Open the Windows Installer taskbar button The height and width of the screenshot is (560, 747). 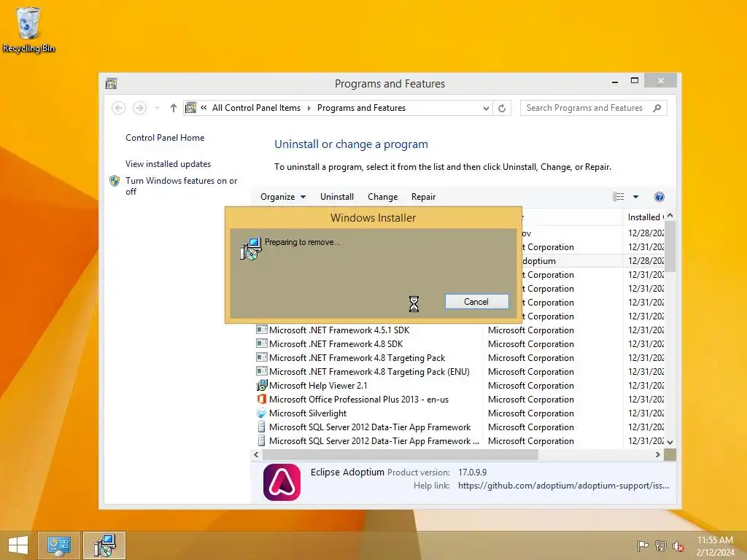click(104, 545)
